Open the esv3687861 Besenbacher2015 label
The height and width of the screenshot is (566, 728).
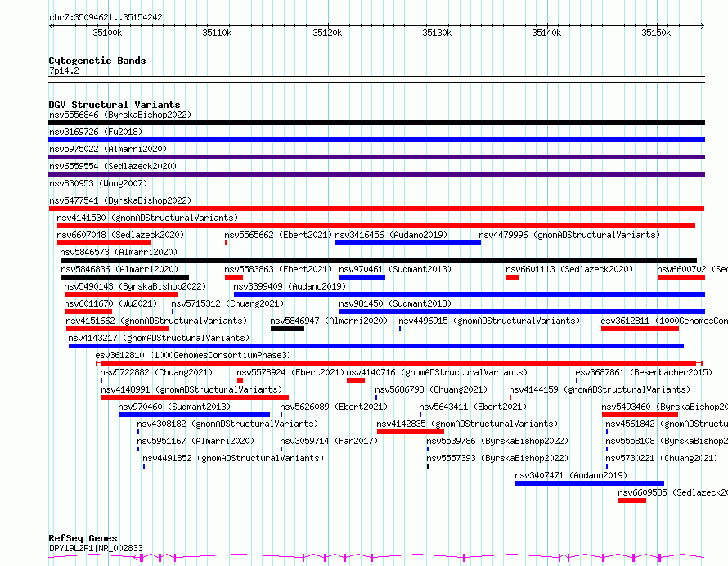[644, 372]
